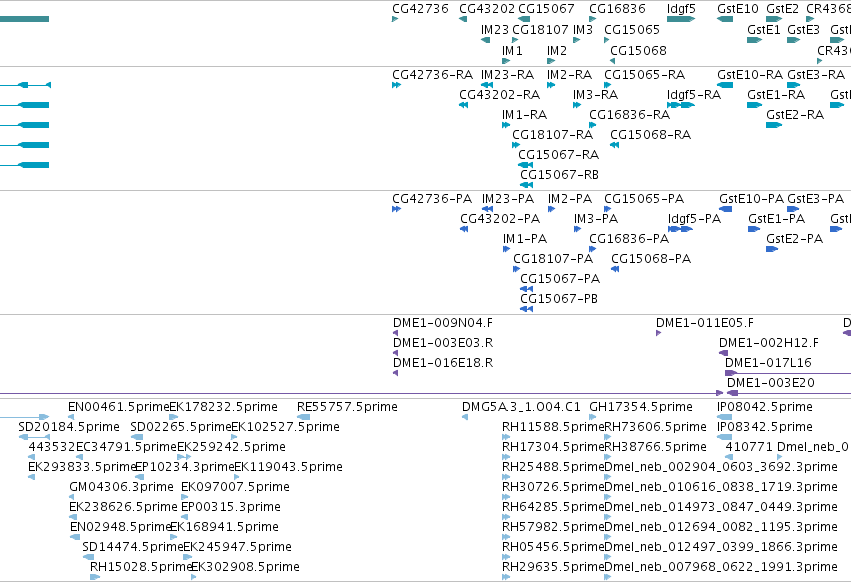This screenshot has height=582, width=851.
Task: Select EST SD14474.5prime
Action: point(133,547)
